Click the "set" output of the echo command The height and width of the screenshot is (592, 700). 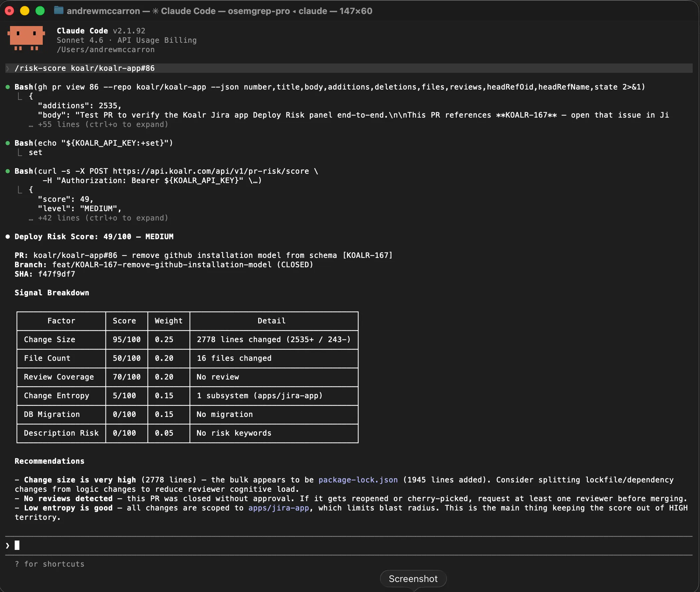[35, 152]
